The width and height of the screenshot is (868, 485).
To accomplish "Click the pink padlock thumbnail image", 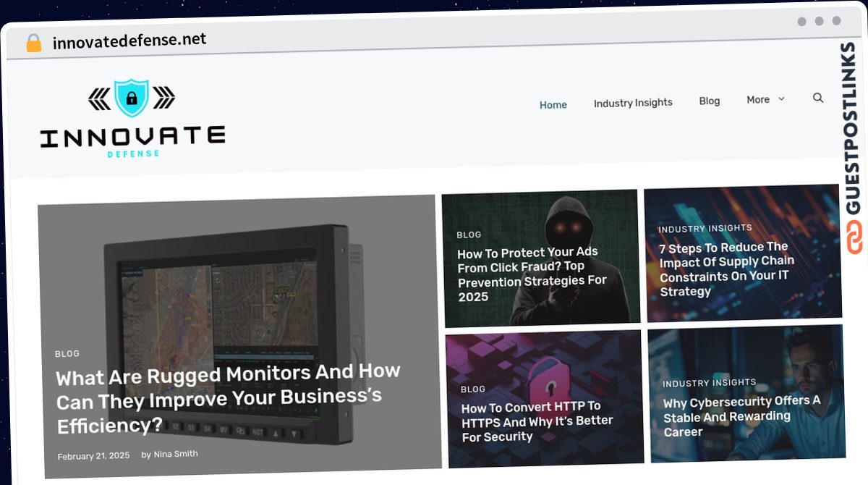I will (544, 399).
